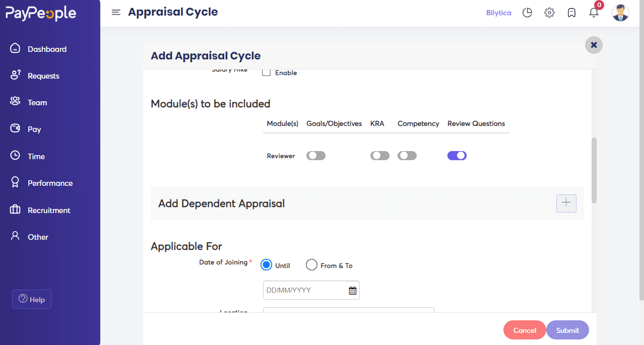Click the Reviewer row label
644x345 pixels.
pyautogui.click(x=281, y=156)
